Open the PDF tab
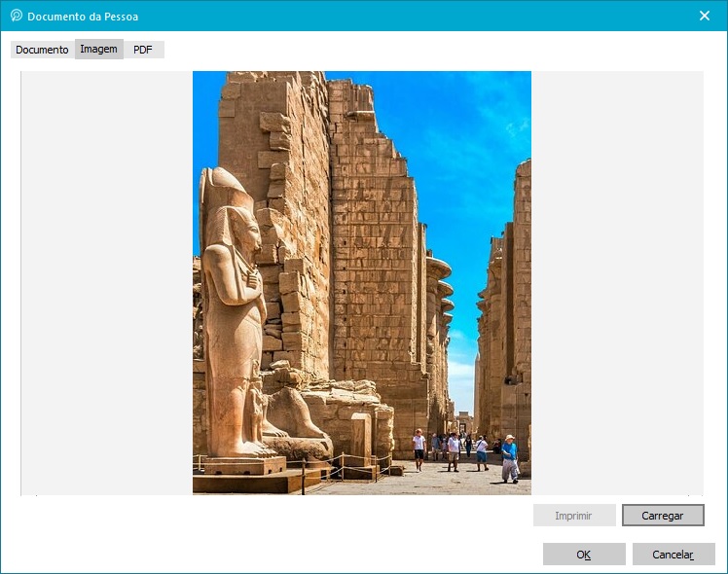728x574 pixels. coord(143,50)
